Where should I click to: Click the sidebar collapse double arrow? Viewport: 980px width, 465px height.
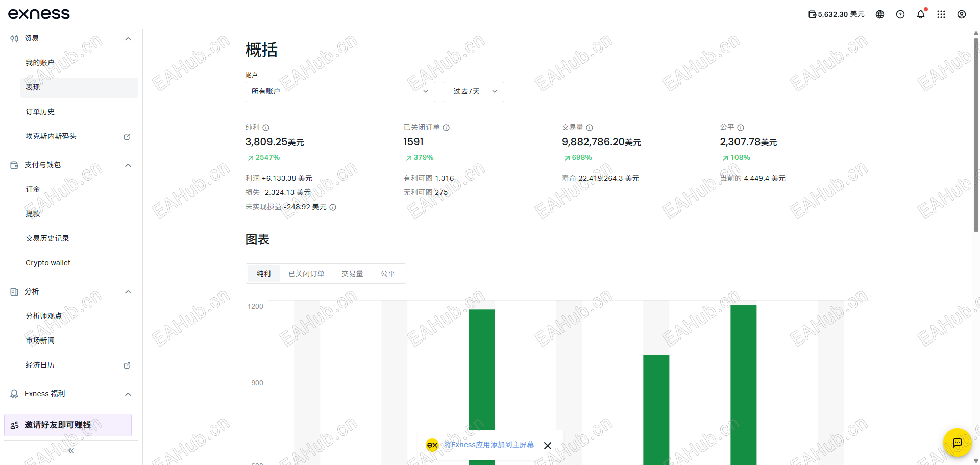coord(70,450)
